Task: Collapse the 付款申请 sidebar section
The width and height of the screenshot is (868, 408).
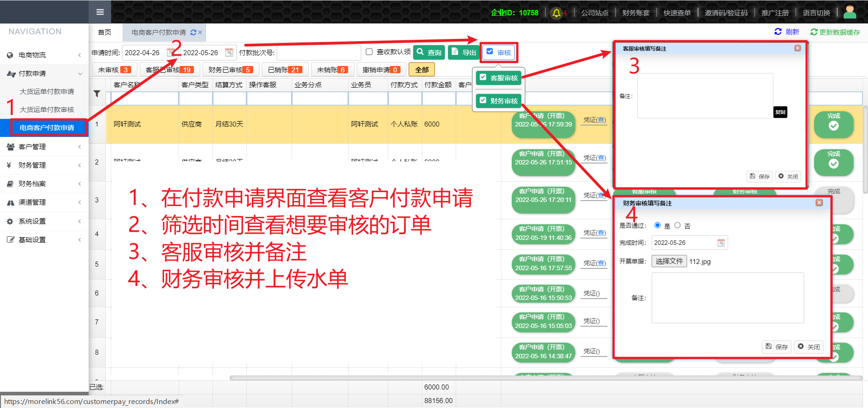Action: point(44,74)
